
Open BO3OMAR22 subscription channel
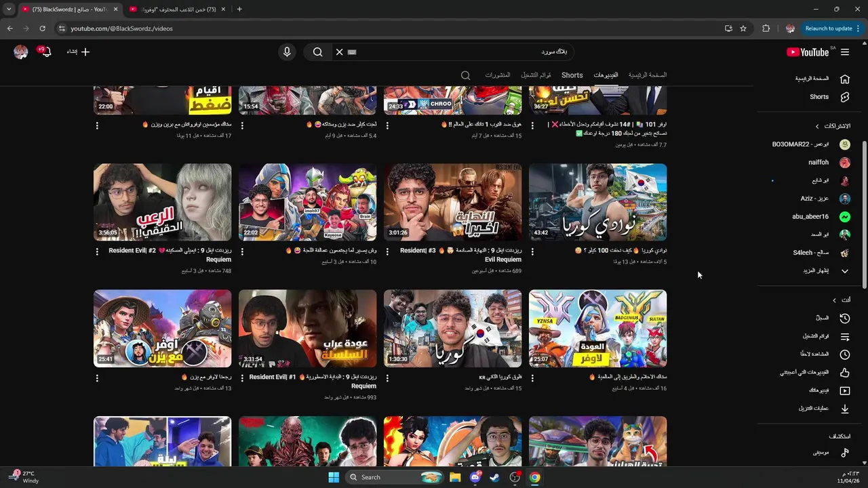pos(811,144)
